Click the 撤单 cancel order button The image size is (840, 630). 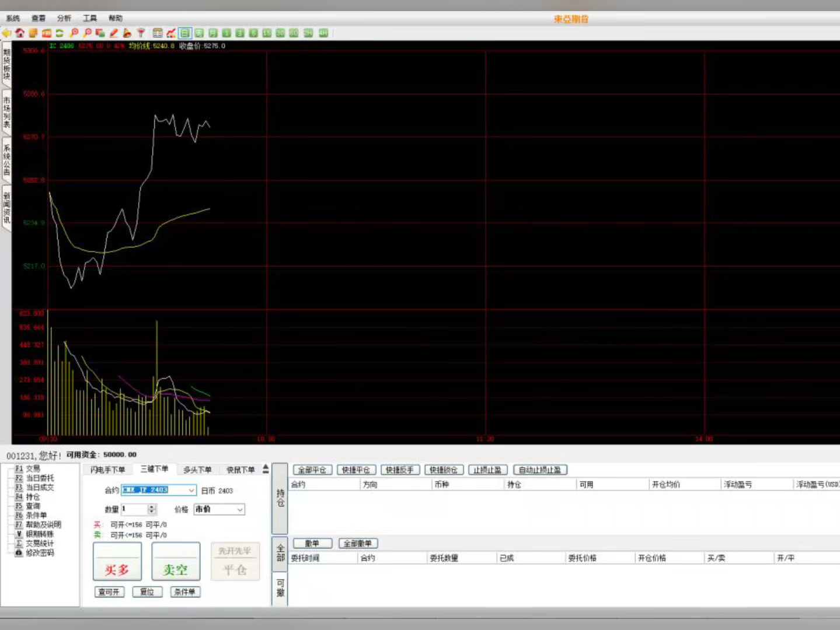point(312,543)
